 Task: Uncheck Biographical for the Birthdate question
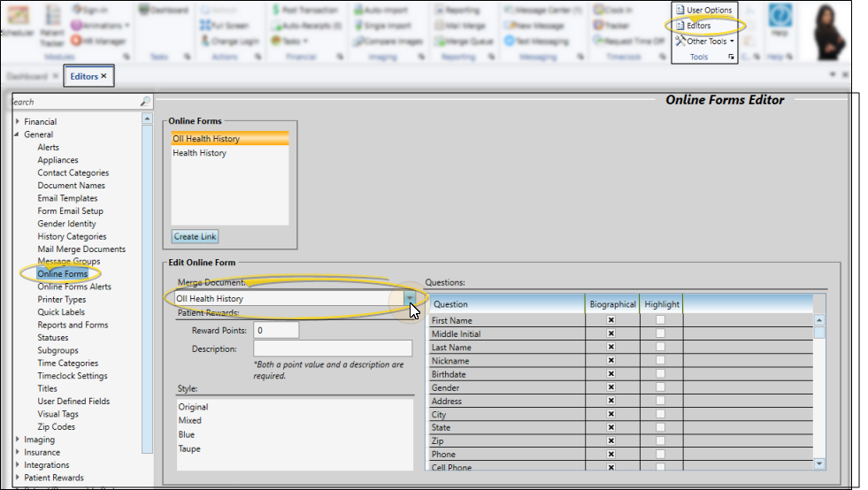(611, 374)
